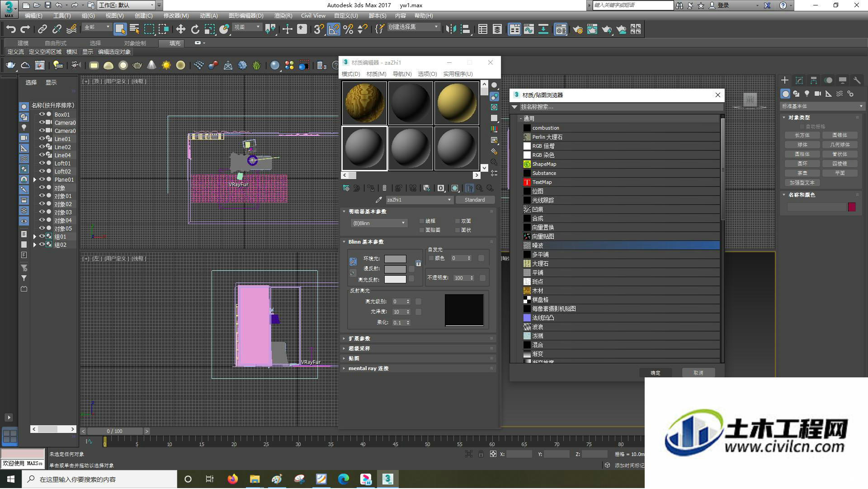Screen dimensions: 868x489
Task: Open the 编辑(E) menu
Action: pos(33,16)
